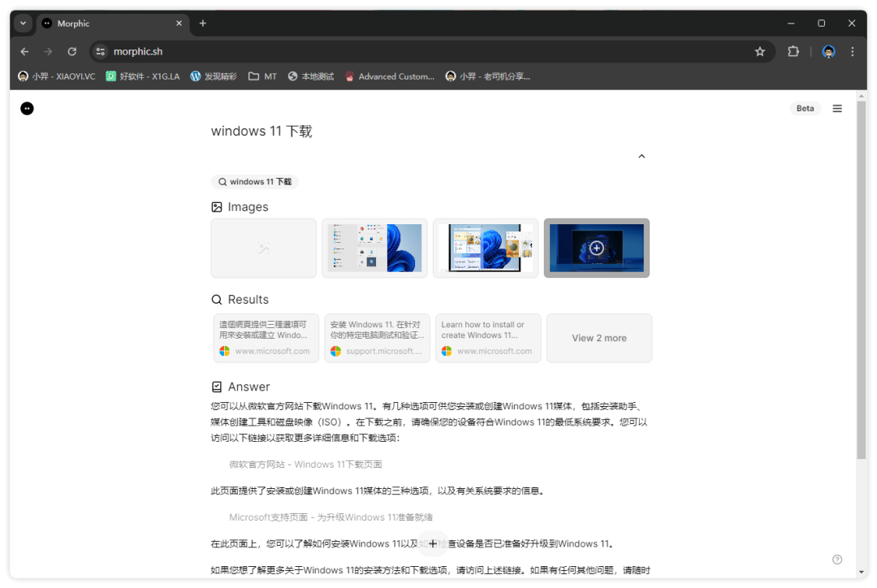
Task: Click the morphic.sh address bar
Action: tap(430, 51)
